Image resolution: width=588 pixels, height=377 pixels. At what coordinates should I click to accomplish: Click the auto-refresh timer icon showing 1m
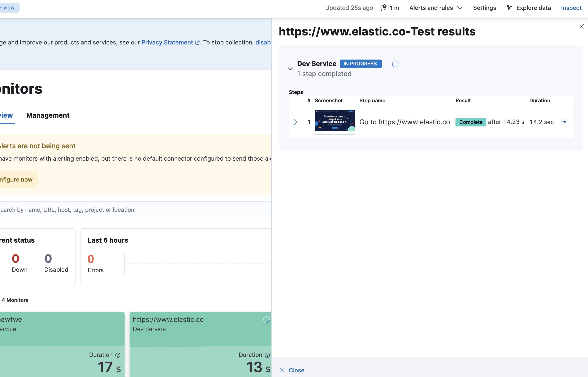(383, 8)
